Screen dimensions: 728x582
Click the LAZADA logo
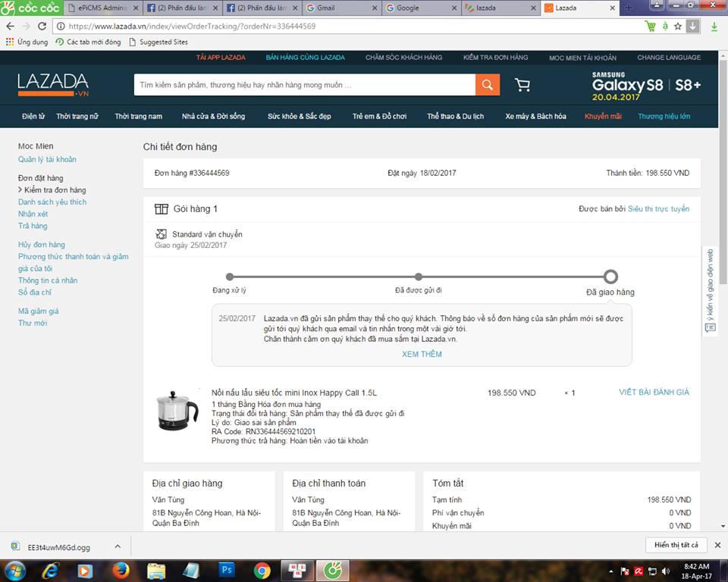tap(53, 84)
